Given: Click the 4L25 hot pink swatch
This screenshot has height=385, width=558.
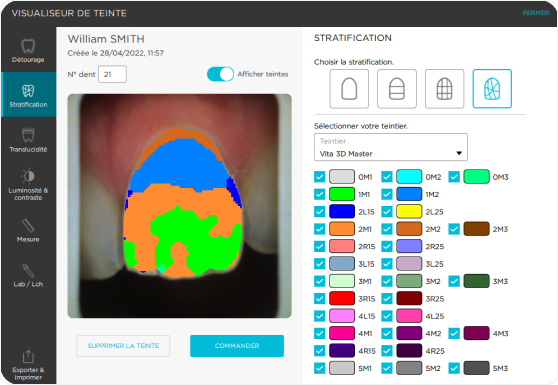Looking at the screenshot, I should tap(409, 316).
